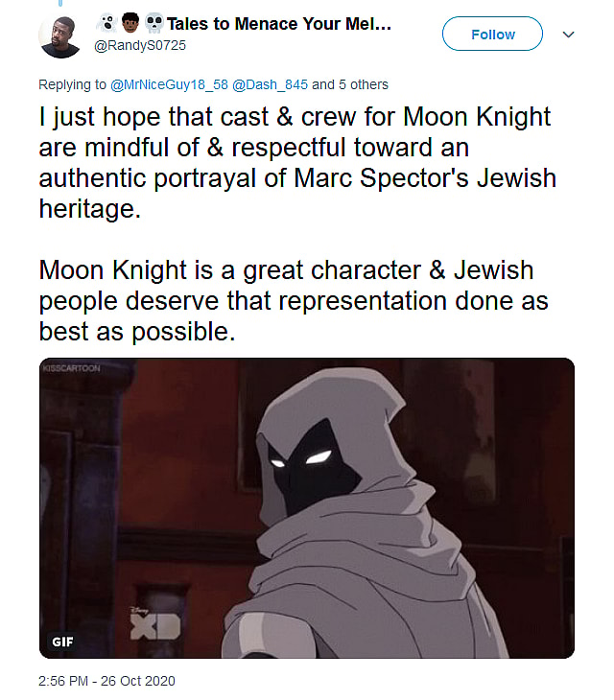Viewport: 614px width, 700px height.
Task: Open the @MrNiceGuy18_58 mention link
Action: (x=169, y=84)
